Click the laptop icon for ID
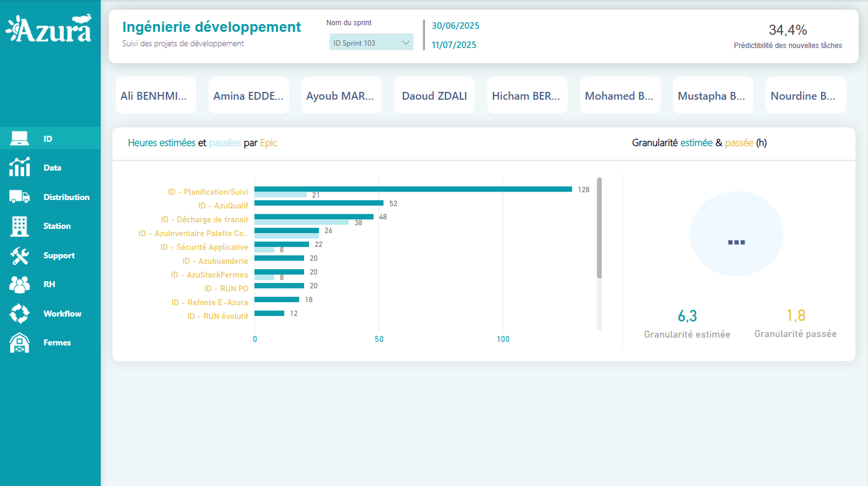 click(x=19, y=139)
